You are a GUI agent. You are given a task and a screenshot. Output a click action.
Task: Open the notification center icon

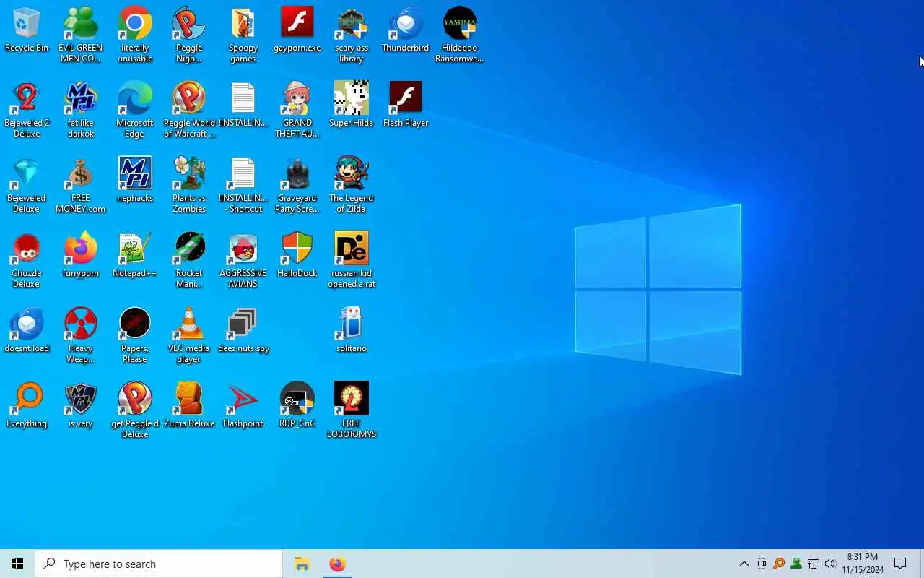pyautogui.click(x=900, y=564)
